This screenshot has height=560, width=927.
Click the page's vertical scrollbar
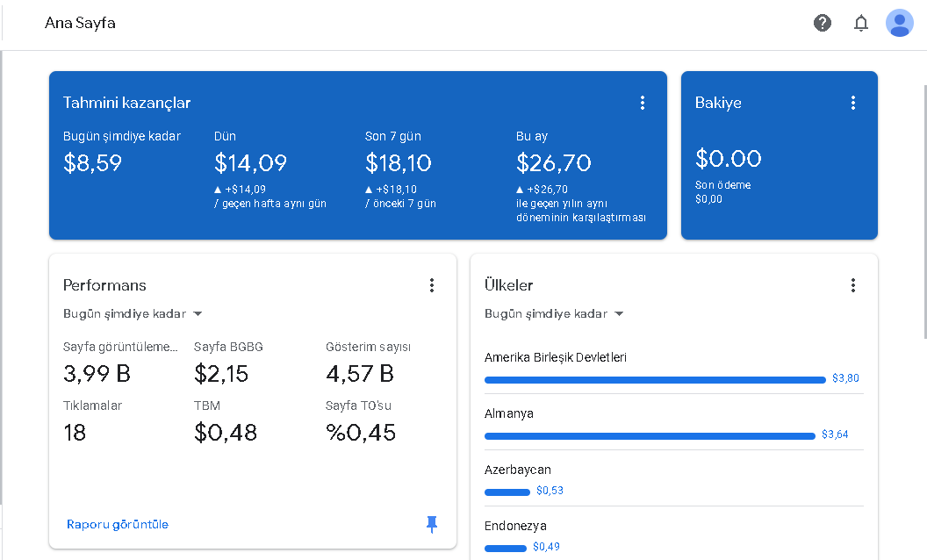(x=924, y=212)
